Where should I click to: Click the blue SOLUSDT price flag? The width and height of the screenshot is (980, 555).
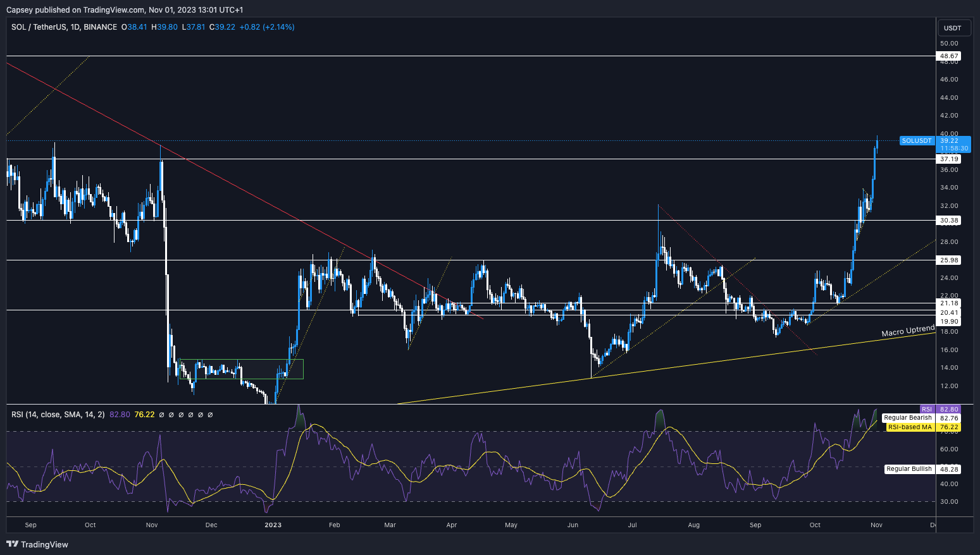point(917,140)
